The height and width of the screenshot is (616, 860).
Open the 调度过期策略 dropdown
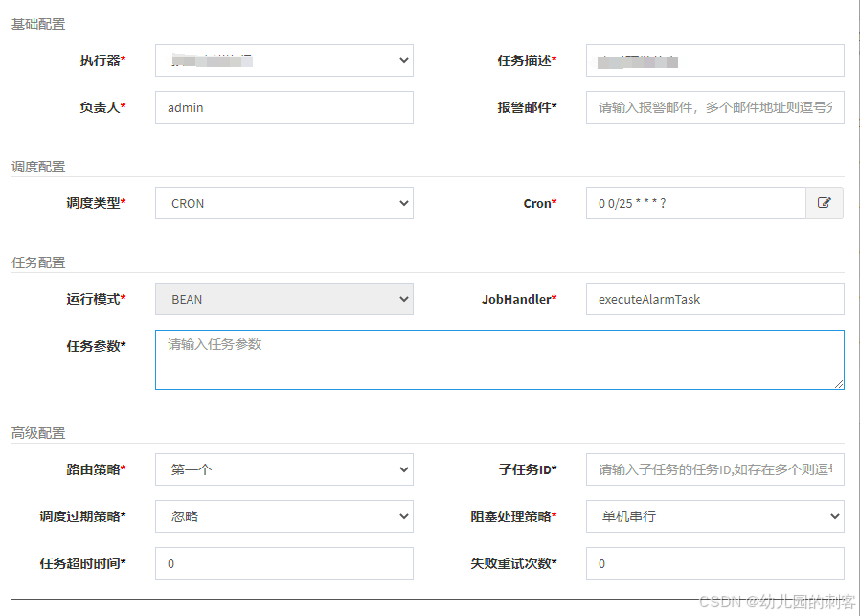click(284, 516)
